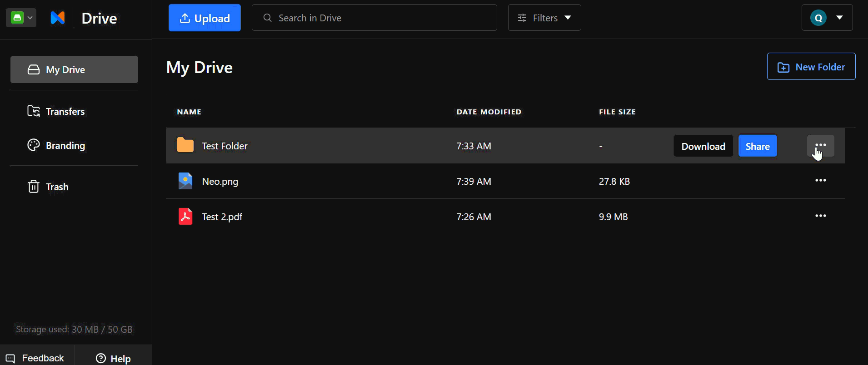Screen dimensions: 868x365
Task: Click the Test Folder folder icon
Action: 185,145
